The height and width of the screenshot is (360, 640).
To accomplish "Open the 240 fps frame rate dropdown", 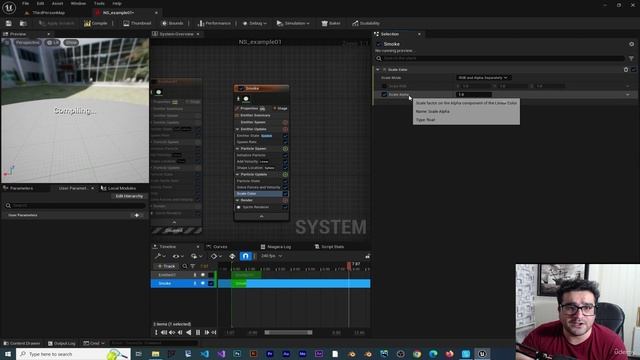I will 271,256.
